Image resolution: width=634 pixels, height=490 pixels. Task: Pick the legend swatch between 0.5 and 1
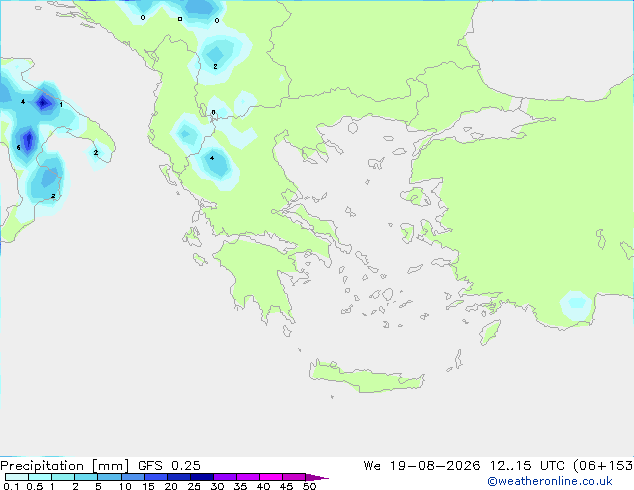point(40,477)
